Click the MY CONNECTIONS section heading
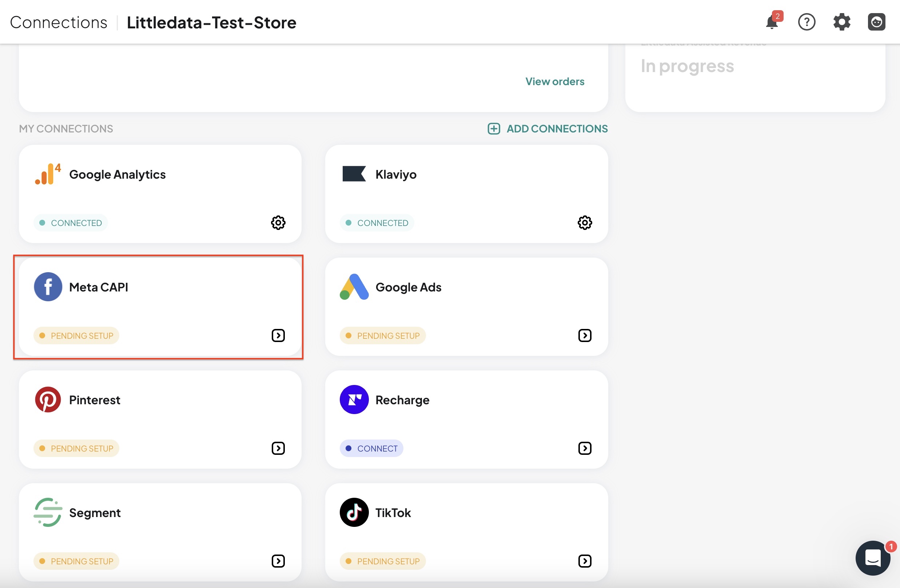The height and width of the screenshot is (588, 900). pyautogui.click(x=66, y=128)
